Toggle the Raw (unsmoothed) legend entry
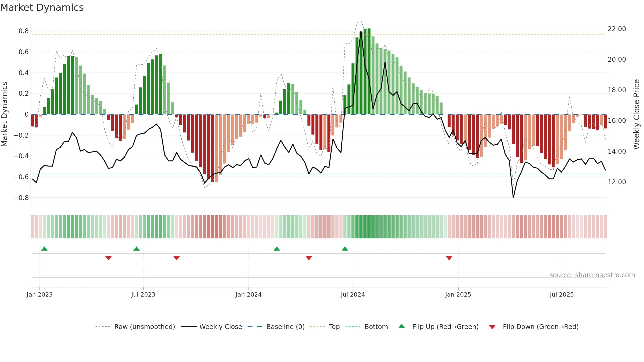 point(135,327)
